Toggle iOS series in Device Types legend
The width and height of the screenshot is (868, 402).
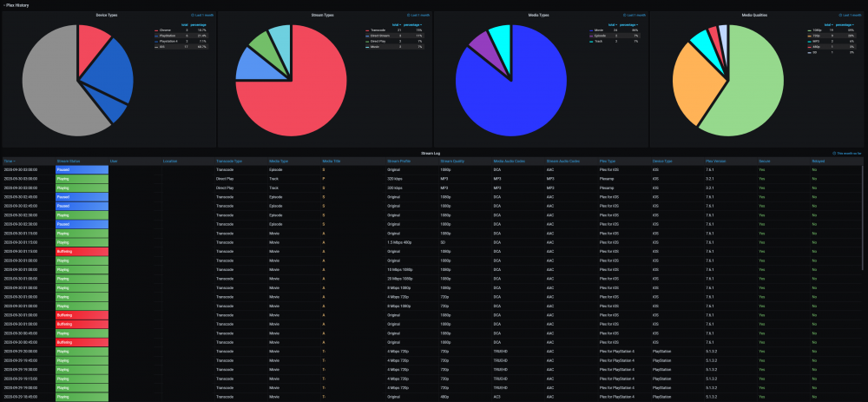tap(161, 47)
